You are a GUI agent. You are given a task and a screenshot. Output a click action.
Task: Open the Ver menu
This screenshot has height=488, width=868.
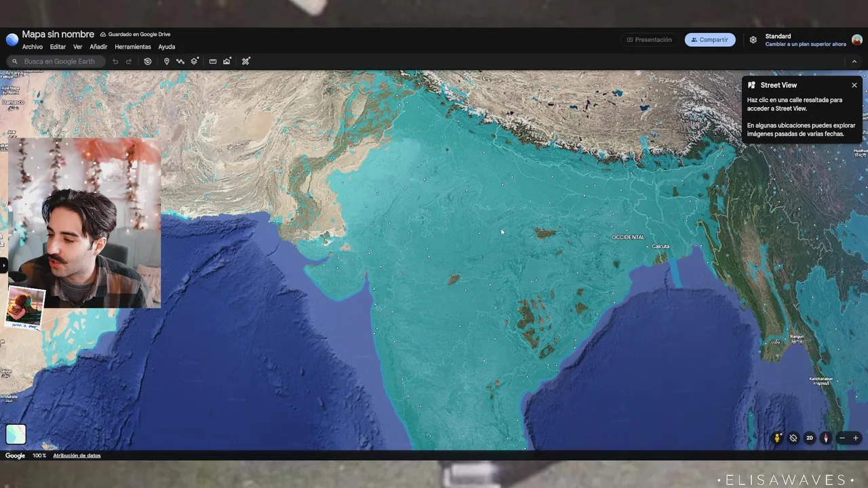point(78,47)
